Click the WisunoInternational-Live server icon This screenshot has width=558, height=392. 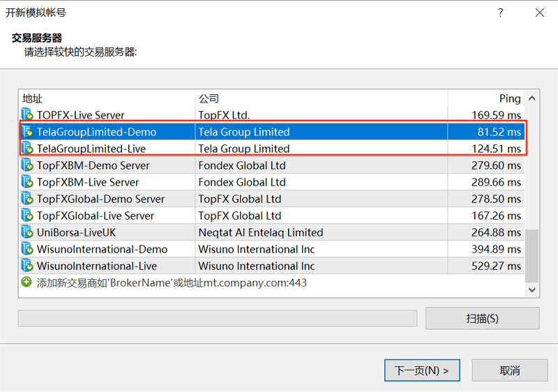27,266
